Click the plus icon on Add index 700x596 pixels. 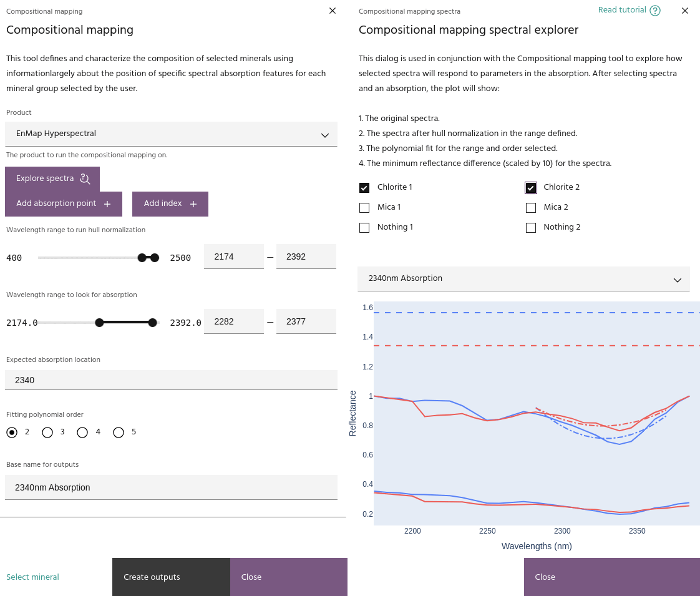click(193, 204)
